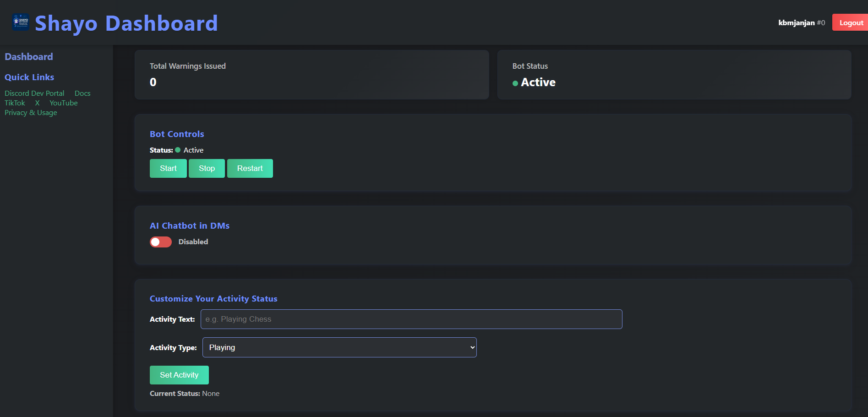Screen dimensions: 868x417
Task: Open the YouTube quick link
Action: point(64,103)
